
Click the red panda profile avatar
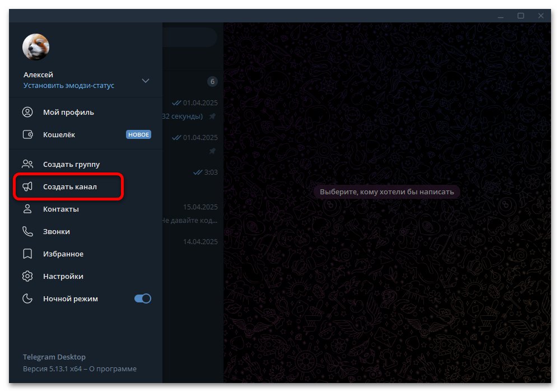(x=36, y=47)
